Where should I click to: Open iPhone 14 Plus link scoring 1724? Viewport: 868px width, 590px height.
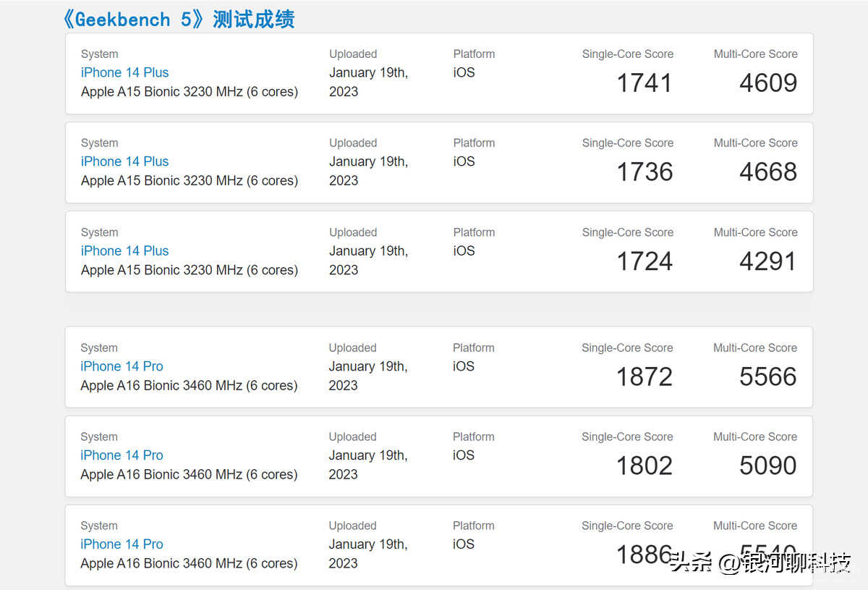click(124, 250)
